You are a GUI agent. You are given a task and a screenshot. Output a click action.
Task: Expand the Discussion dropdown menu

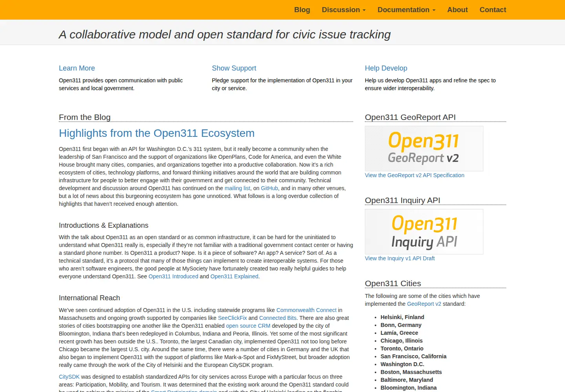coord(344,10)
